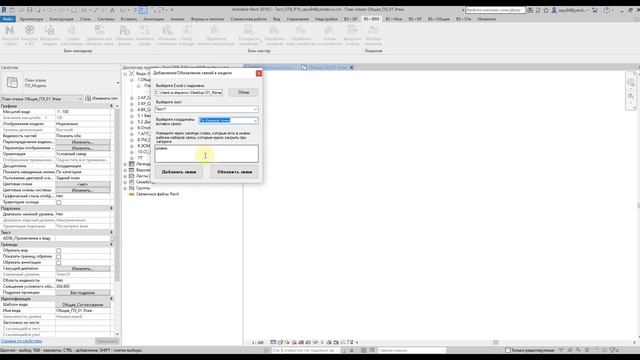
Task: Switch to the Изменить ribbon tab
Action: coord(487,19)
